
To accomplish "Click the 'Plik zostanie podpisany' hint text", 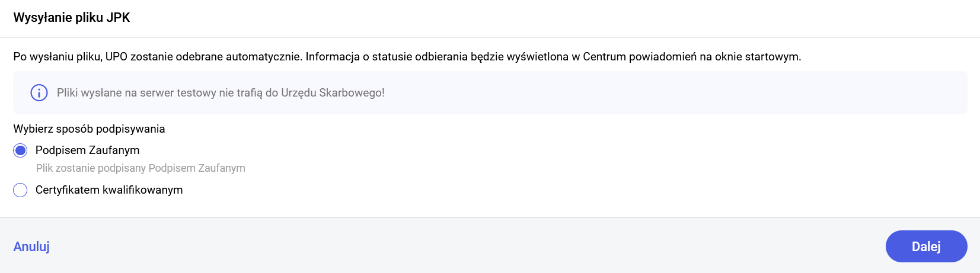I will pyautogui.click(x=141, y=168).
